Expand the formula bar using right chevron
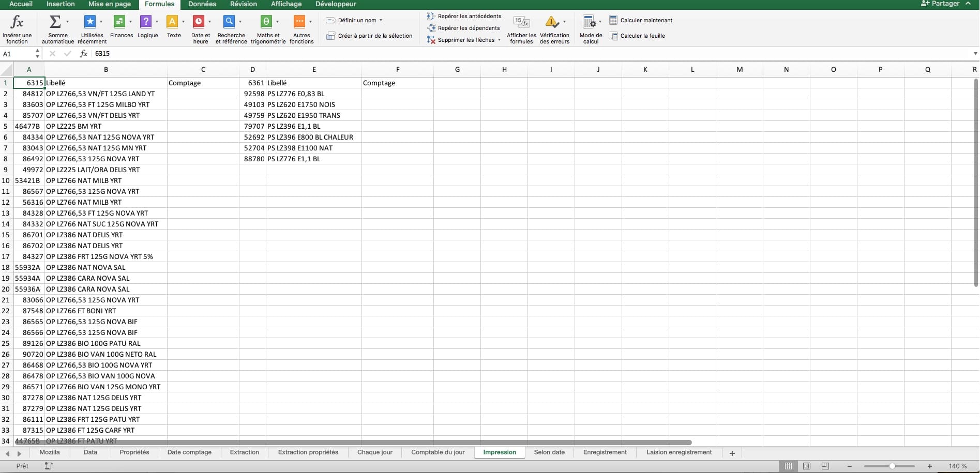 (x=975, y=54)
